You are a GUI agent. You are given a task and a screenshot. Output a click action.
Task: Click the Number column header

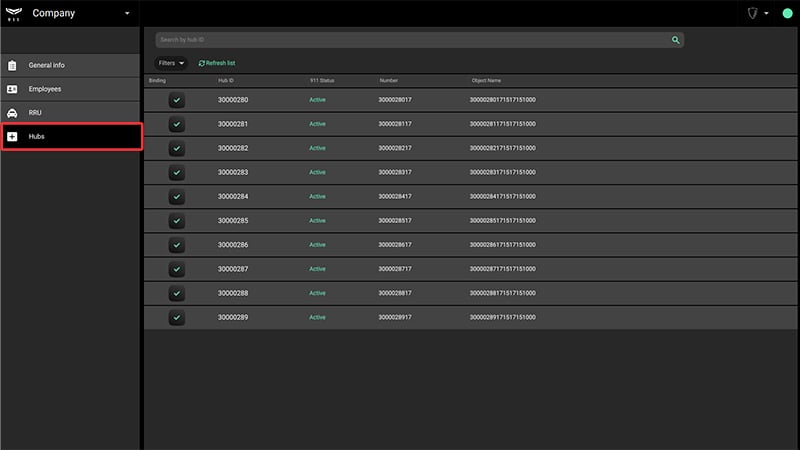pos(389,81)
